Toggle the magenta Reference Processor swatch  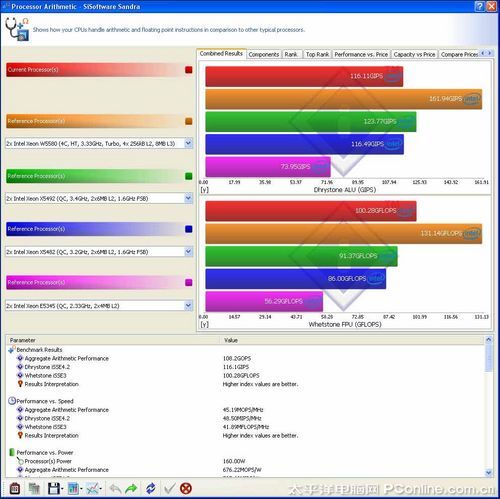pos(189,283)
